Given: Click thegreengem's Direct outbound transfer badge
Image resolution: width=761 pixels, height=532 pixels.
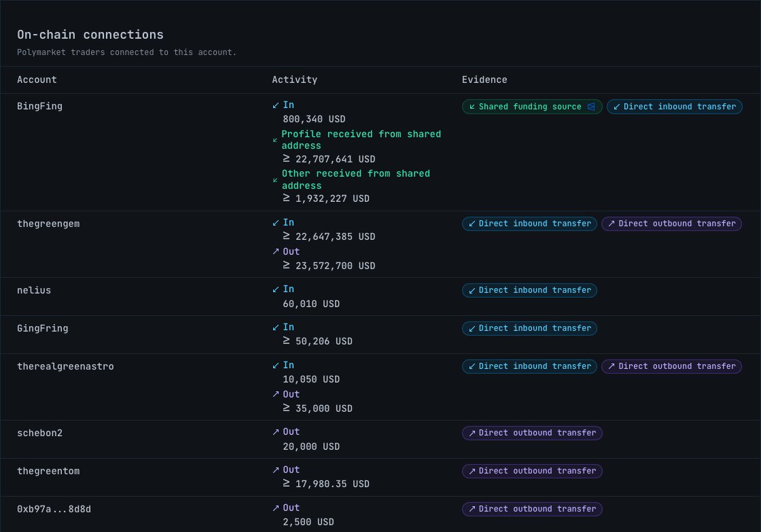Looking at the screenshot, I should click(x=672, y=224).
